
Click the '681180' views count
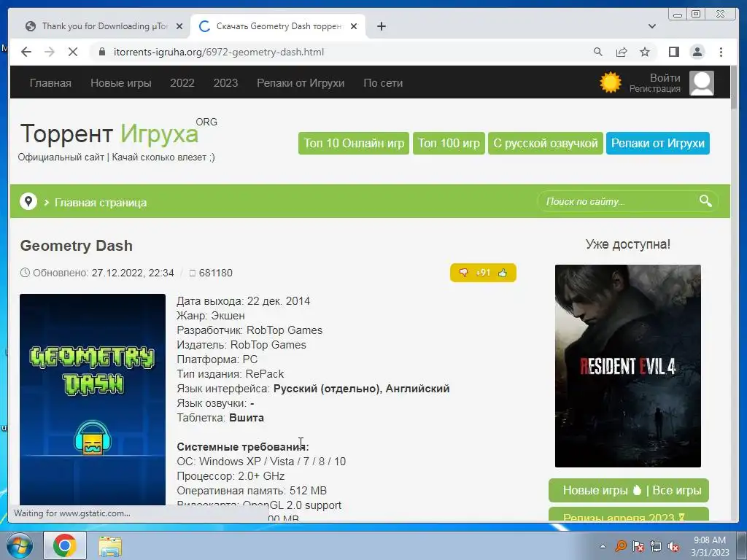point(216,273)
